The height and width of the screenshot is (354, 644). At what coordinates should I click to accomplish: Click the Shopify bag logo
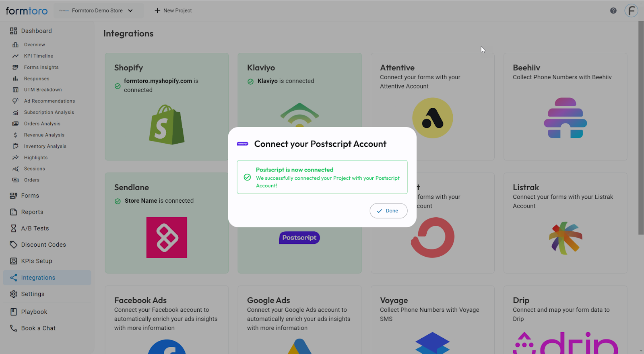(167, 124)
